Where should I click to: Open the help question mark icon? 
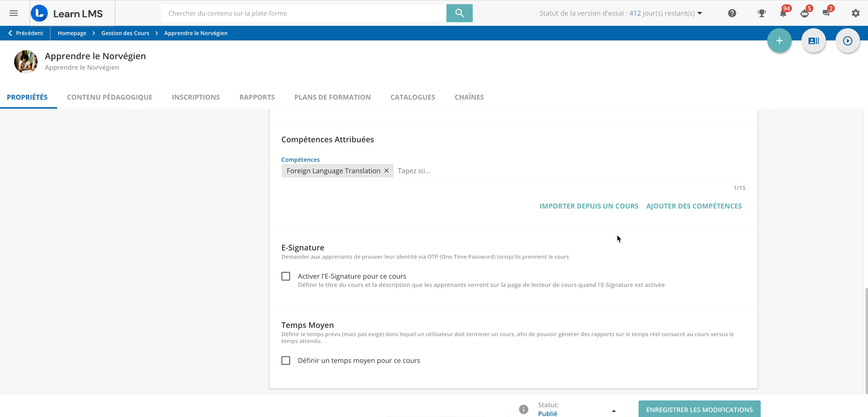coord(732,13)
